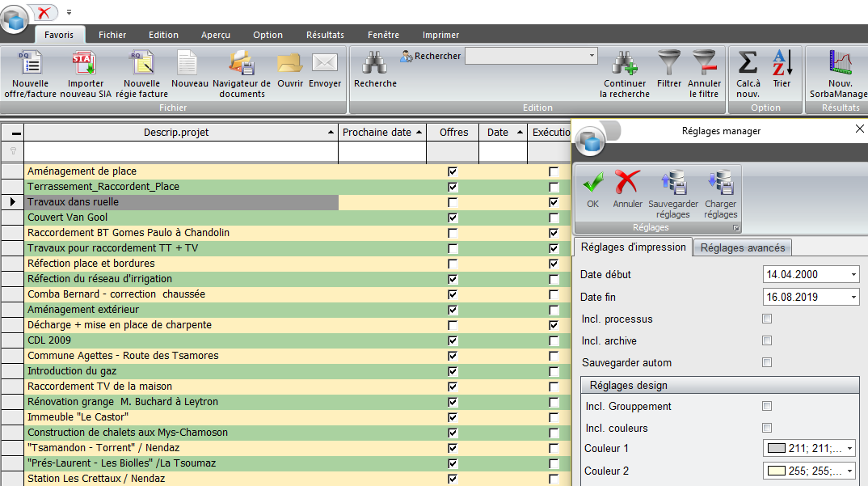This screenshot has height=486, width=868.
Task: Click Réglages design section header
Action: [x=719, y=385]
